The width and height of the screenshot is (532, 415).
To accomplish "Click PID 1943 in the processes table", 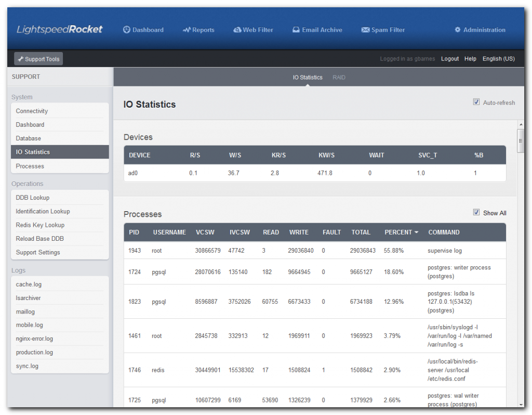I will 135,251.
